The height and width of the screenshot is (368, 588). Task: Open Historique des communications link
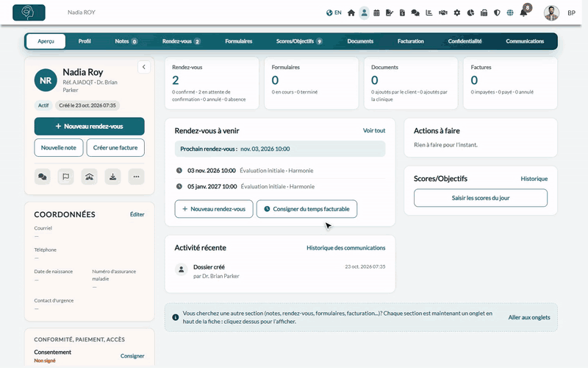[345, 248]
